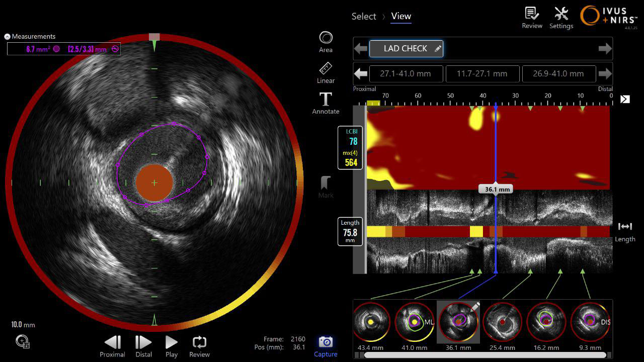
Task: Click the Capture camera icon
Action: (x=326, y=342)
